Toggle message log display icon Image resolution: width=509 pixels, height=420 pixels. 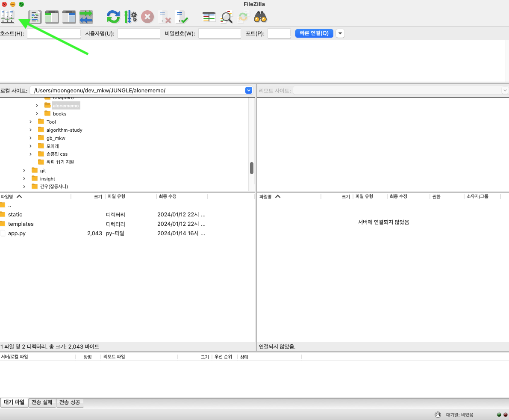tap(35, 17)
